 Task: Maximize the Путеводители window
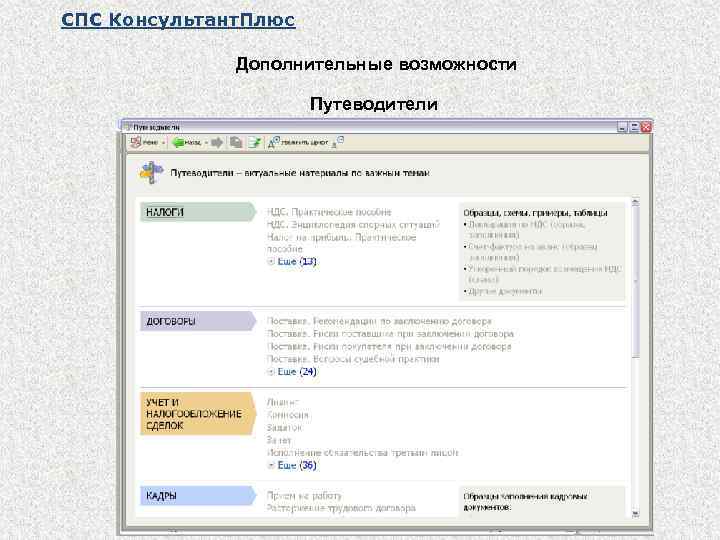tap(634, 127)
